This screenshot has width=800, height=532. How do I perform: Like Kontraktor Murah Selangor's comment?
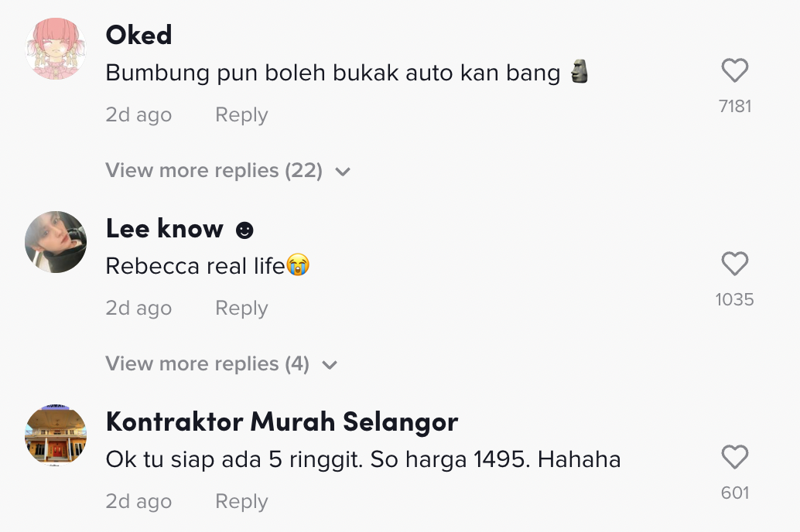734,458
